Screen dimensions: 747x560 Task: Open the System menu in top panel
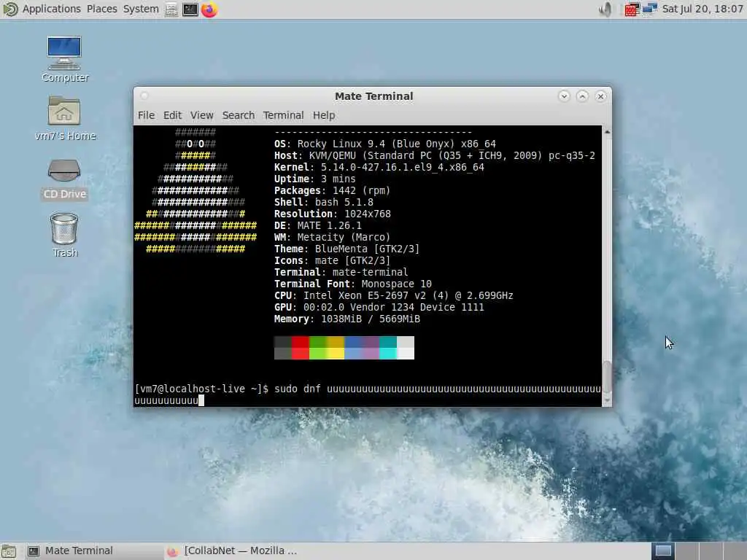pos(141,9)
